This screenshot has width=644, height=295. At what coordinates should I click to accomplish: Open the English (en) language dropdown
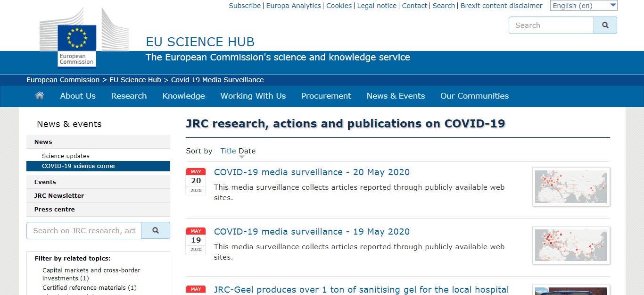coord(584,6)
